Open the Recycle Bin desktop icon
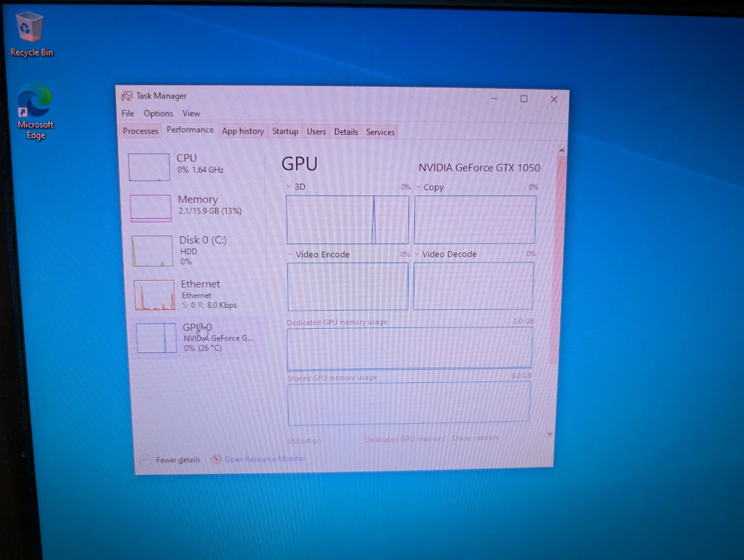 coord(31,34)
